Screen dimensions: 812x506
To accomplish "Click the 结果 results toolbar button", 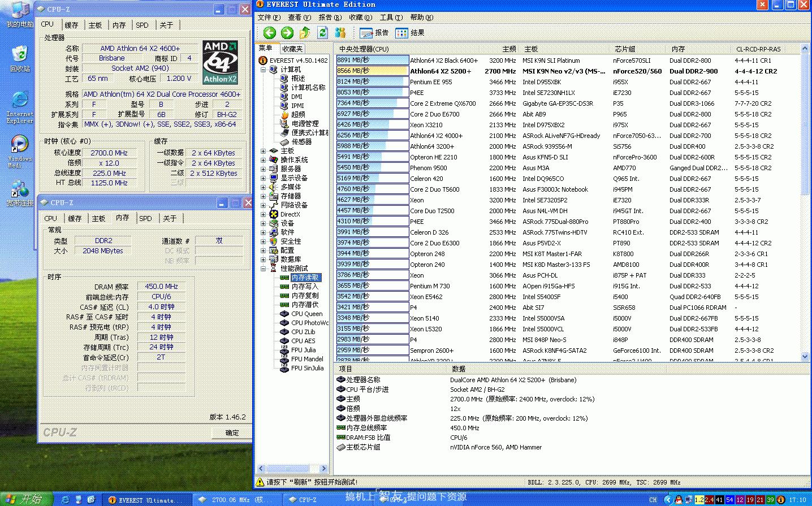I will tap(410, 33).
